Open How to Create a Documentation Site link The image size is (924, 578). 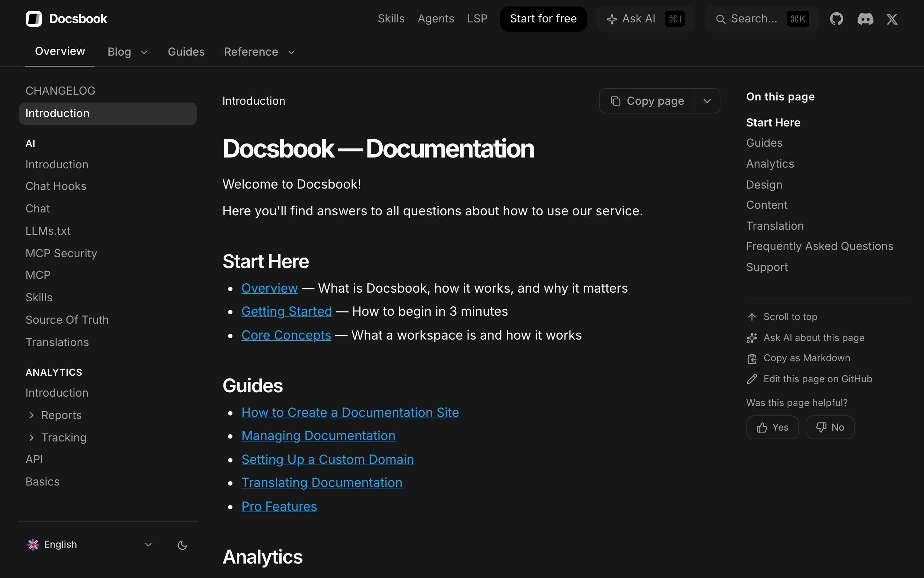coord(350,413)
